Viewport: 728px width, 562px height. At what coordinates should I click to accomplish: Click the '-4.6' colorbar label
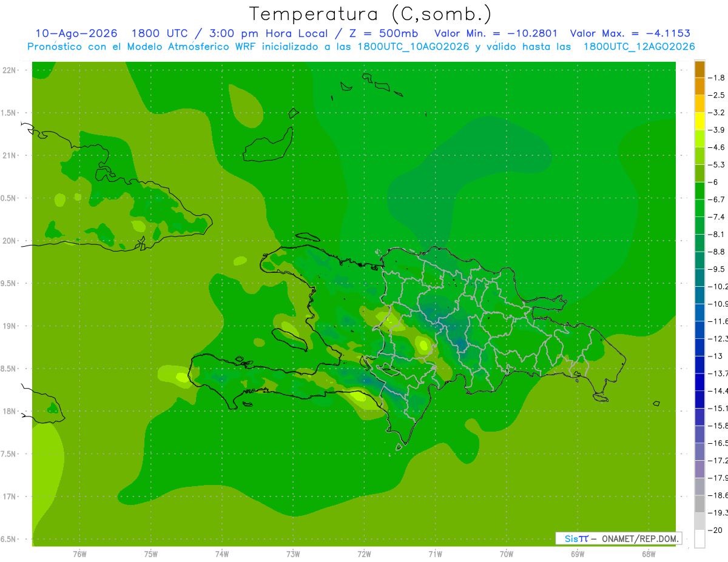716,147
